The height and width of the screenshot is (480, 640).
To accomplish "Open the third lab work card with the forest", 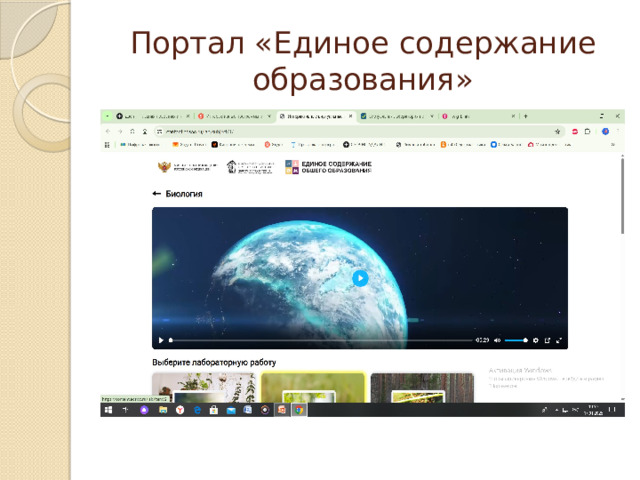I will pos(422,387).
